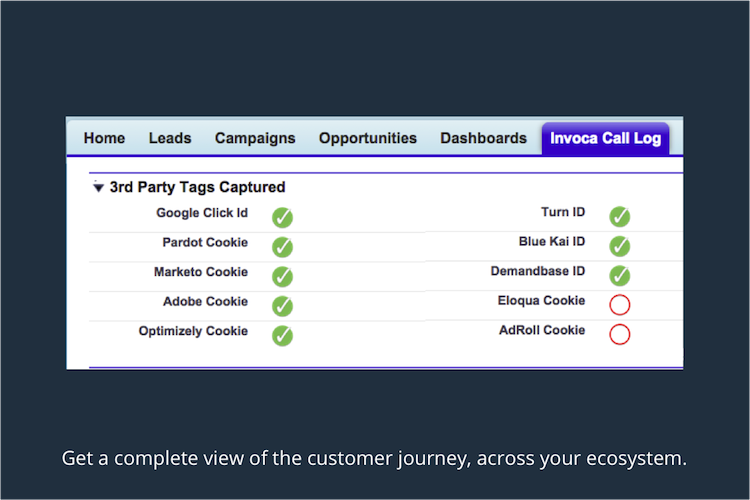The image size is (750, 500).
Task: Open the Opportunities tab
Action: click(368, 138)
